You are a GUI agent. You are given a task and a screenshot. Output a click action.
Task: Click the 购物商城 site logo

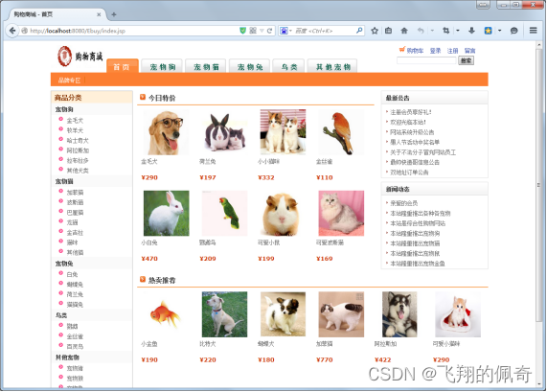(x=80, y=57)
